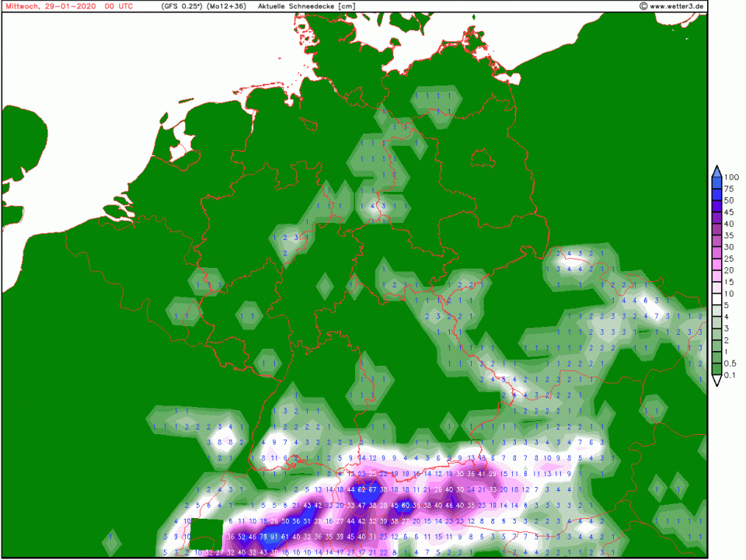Click the '(Mo12+36)' forecast run label
Image resolution: width=746 pixels, height=560 pixels.
click(228, 6)
